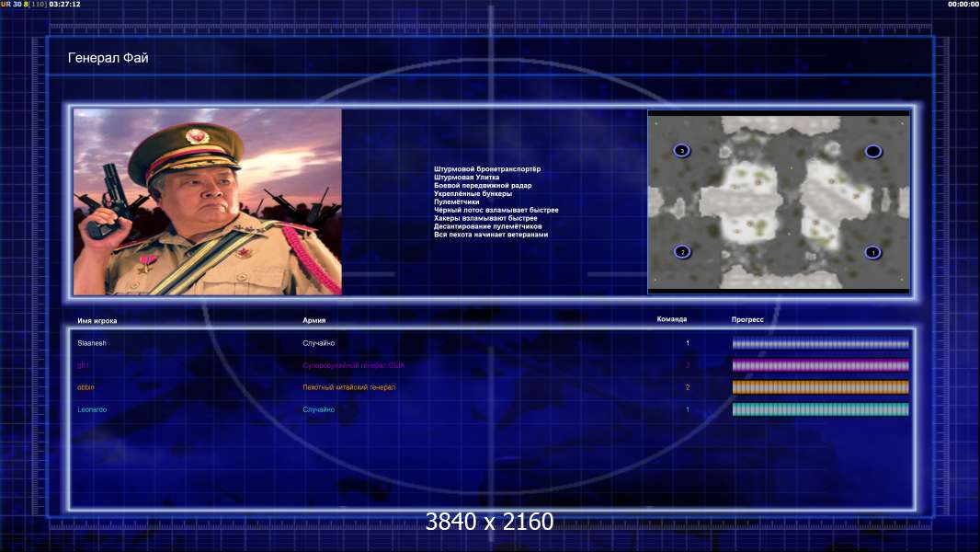Image resolution: width=980 pixels, height=552 pixels.
Task: Click 'Боевой передвижной радар' ability line
Action: point(483,185)
